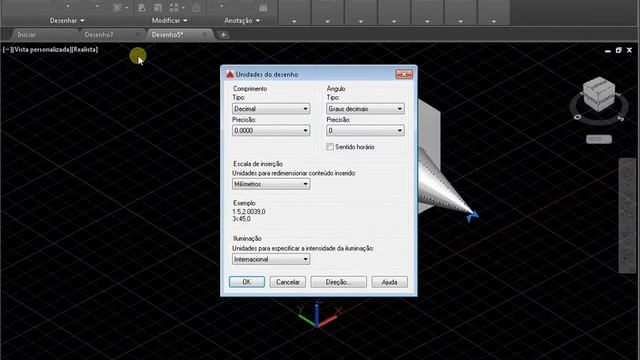640x360 pixels.
Task: Click the Ajuda help button
Action: (x=389, y=282)
